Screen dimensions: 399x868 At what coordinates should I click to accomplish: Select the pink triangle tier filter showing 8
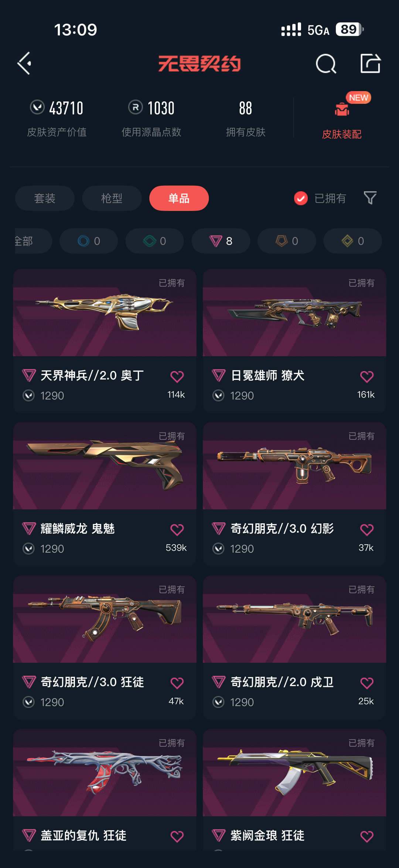[221, 241]
